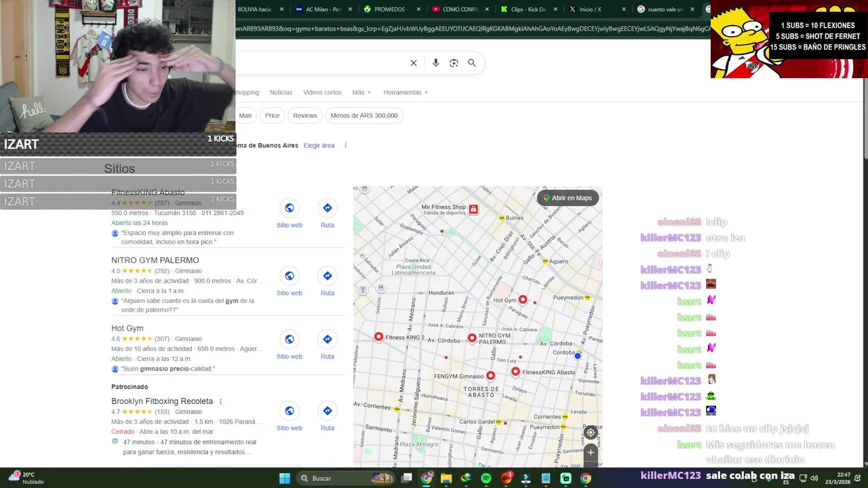868x488 pixels.
Task: Apply the Price filter chip
Action: tap(272, 115)
